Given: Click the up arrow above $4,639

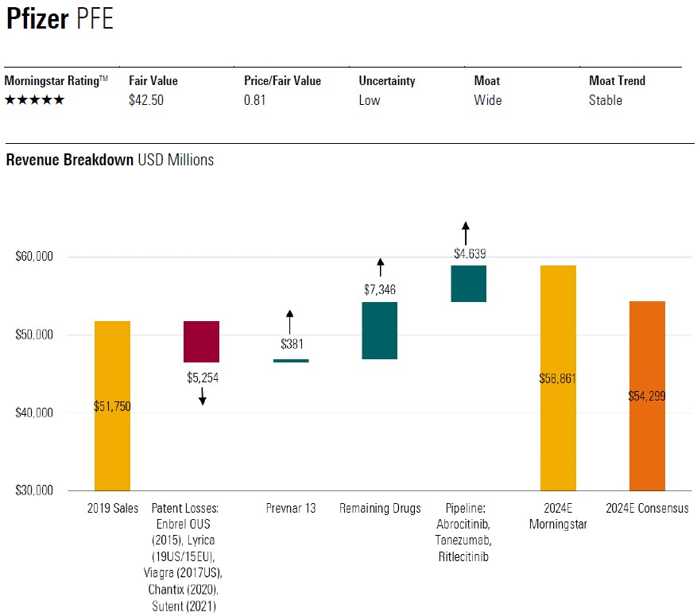Looking at the screenshot, I should pyautogui.click(x=467, y=233).
